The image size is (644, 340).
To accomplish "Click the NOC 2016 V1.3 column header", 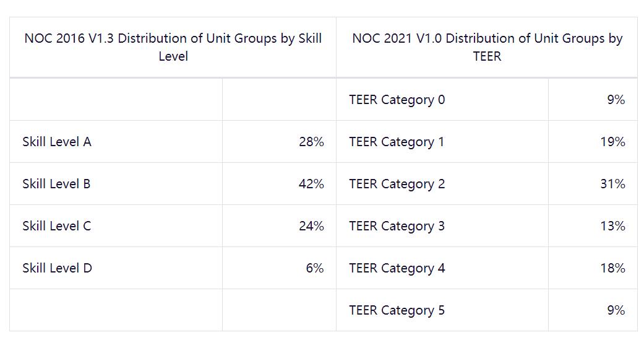I will [173, 47].
